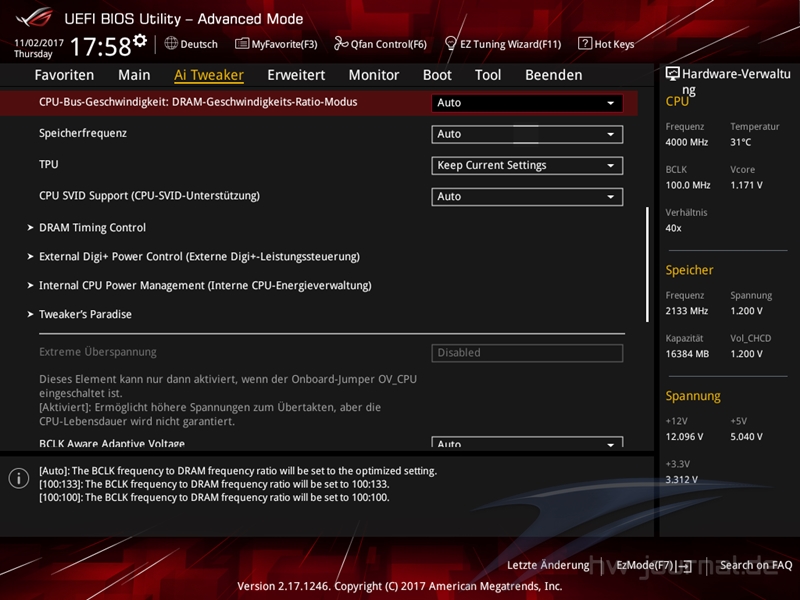Select the Speicherfrequenz setting label

83,133
